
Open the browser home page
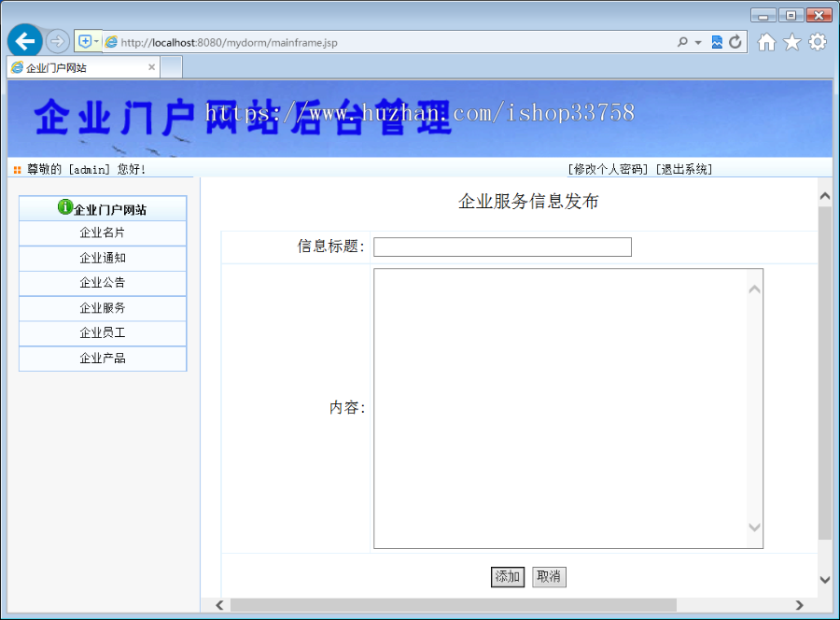coord(767,41)
